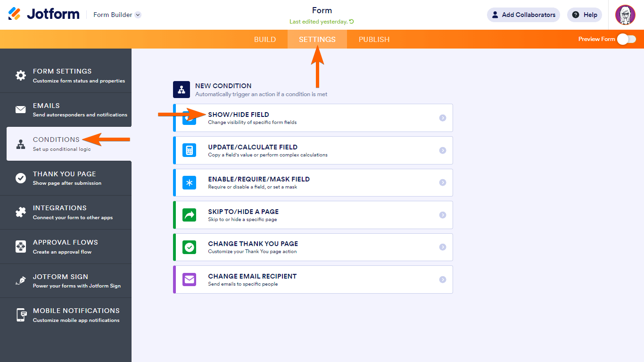Click the Mobile Notifications phone icon

21,315
